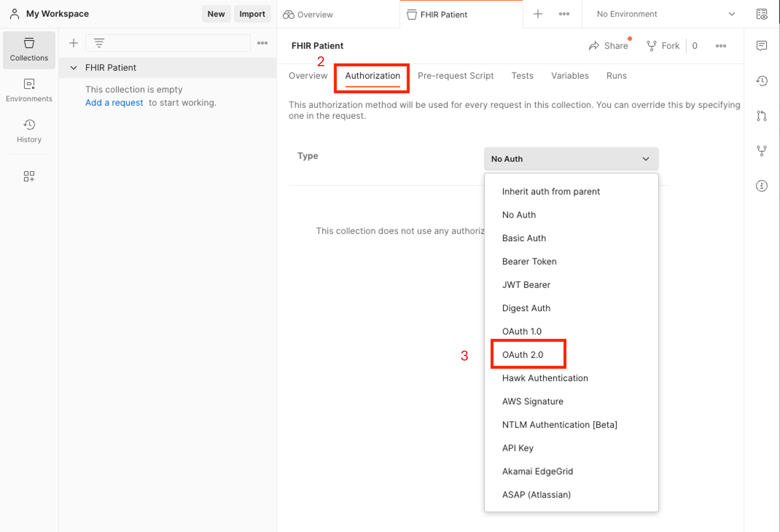Image resolution: width=780 pixels, height=532 pixels.
Task: Click the Add a request link
Action: (x=114, y=103)
